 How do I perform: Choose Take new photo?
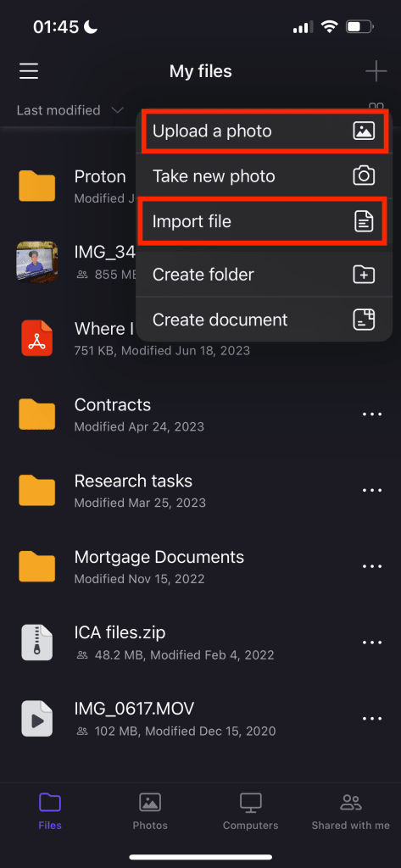265,176
